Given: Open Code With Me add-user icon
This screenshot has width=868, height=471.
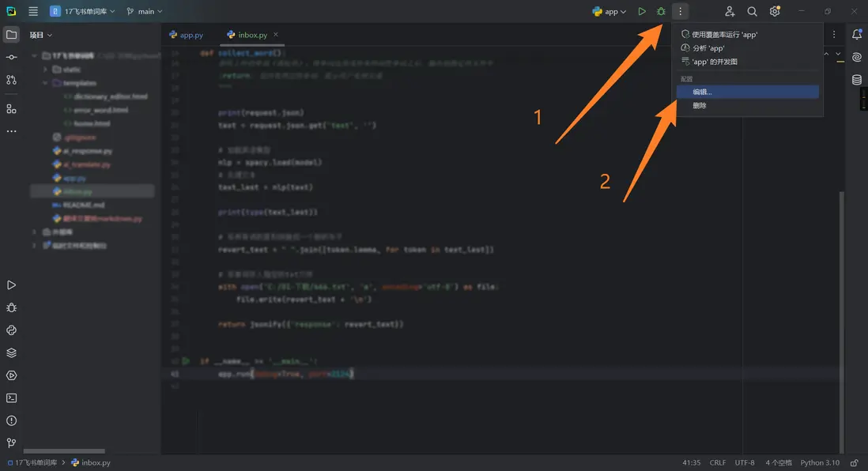Looking at the screenshot, I should pos(730,11).
